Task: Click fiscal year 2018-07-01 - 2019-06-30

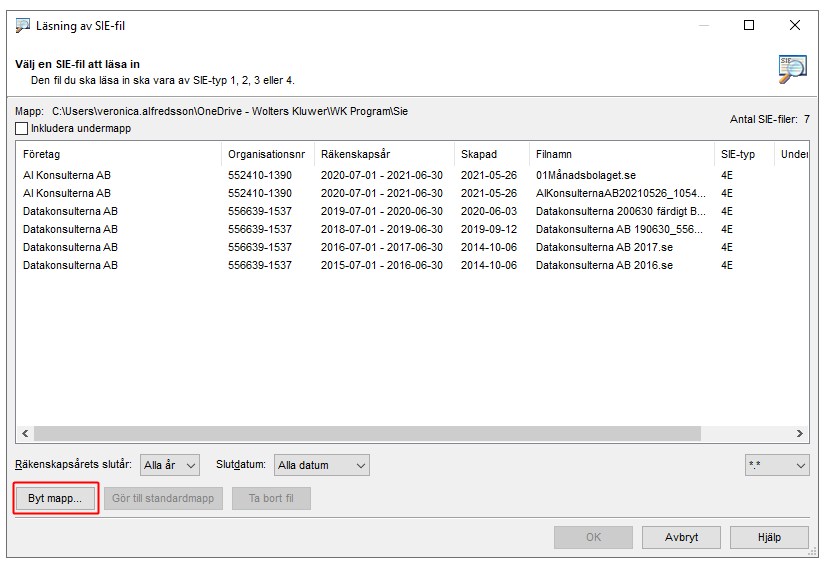Action: click(x=382, y=229)
